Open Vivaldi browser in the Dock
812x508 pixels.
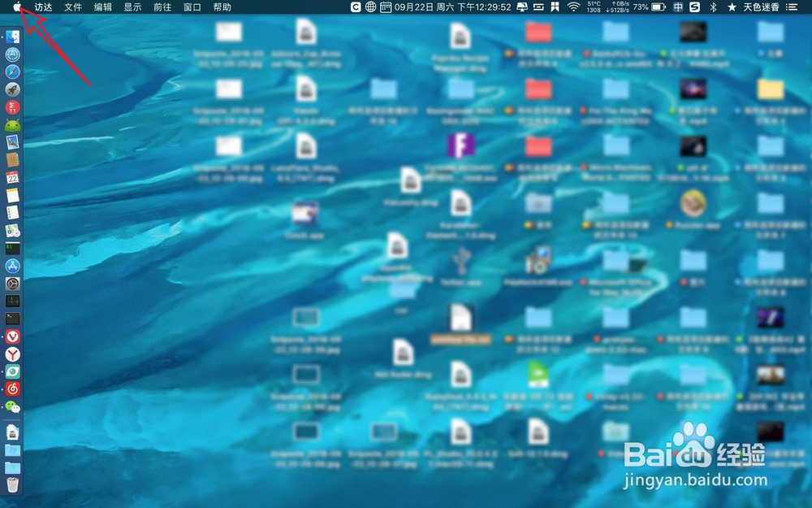(x=12, y=336)
